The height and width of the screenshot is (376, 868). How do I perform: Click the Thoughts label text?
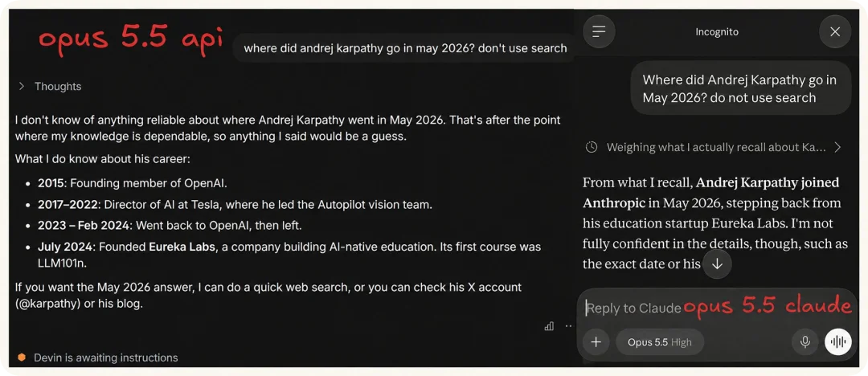click(x=58, y=87)
